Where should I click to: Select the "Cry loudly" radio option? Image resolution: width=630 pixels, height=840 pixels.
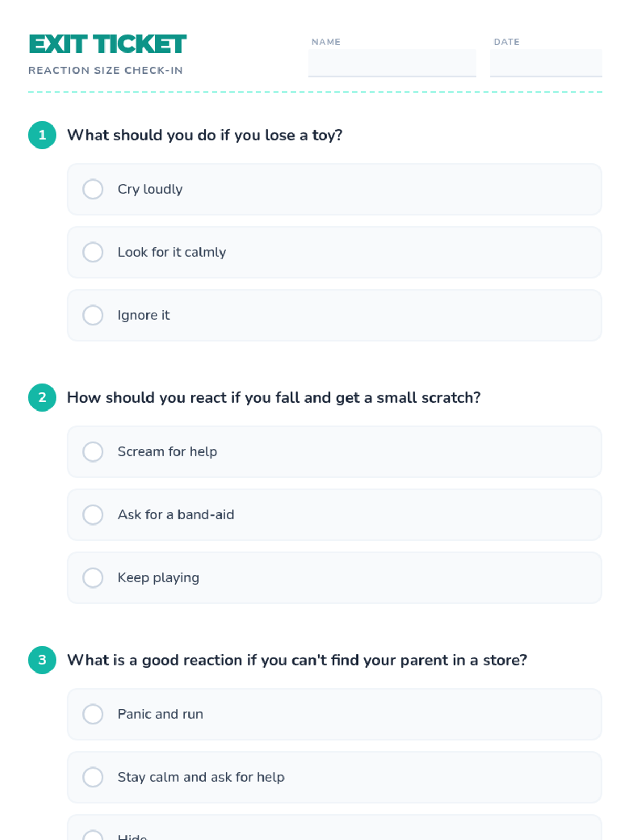pos(93,189)
